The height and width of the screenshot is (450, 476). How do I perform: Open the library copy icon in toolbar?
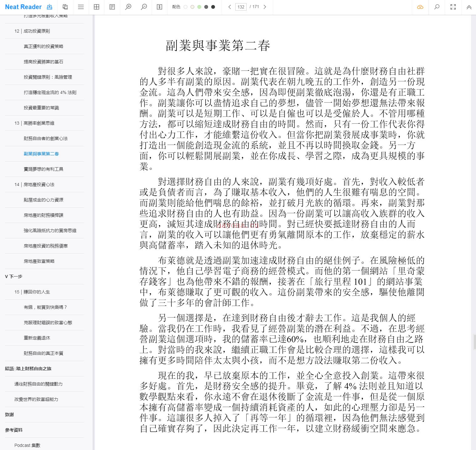(x=65, y=7)
